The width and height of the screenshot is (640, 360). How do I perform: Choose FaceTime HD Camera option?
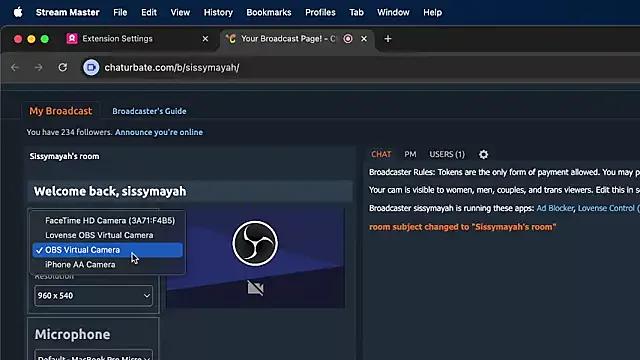(x=107, y=220)
